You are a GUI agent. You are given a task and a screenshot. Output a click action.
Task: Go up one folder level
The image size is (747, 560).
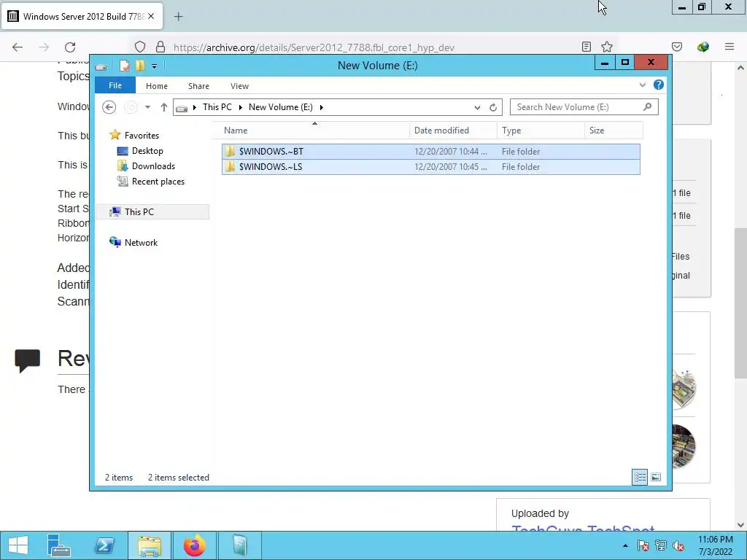pyautogui.click(x=164, y=107)
